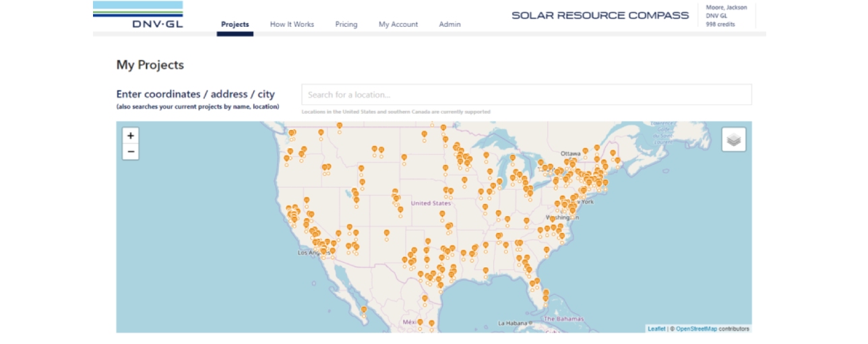Viewport: 868px width, 344px height.
Task: Click the My Projects heading
Action: pyautogui.click(x=150, y=65)
